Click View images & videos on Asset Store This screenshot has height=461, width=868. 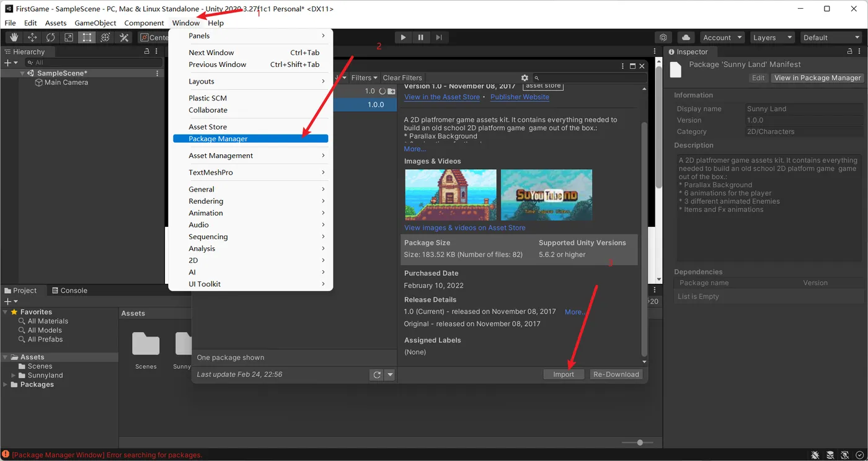pos(465,228)
